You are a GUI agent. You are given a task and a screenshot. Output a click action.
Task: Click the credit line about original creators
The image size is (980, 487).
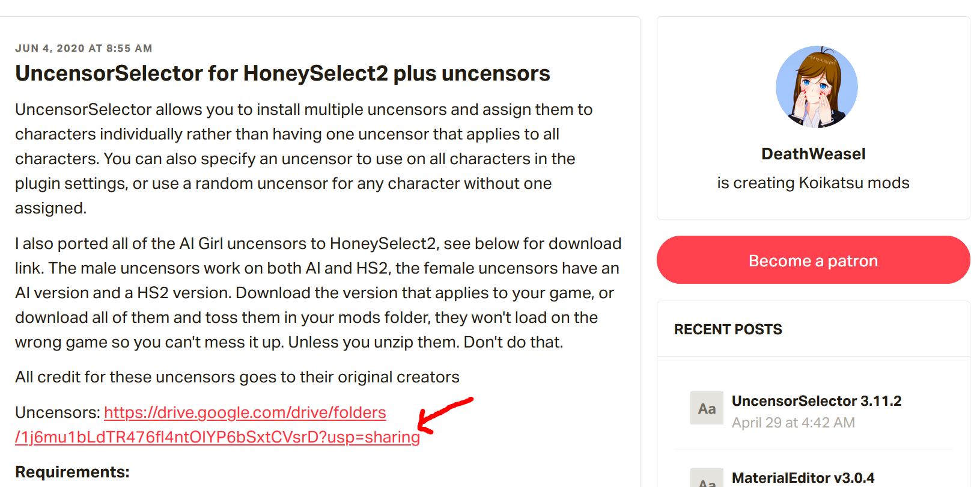tap(237, 377)
